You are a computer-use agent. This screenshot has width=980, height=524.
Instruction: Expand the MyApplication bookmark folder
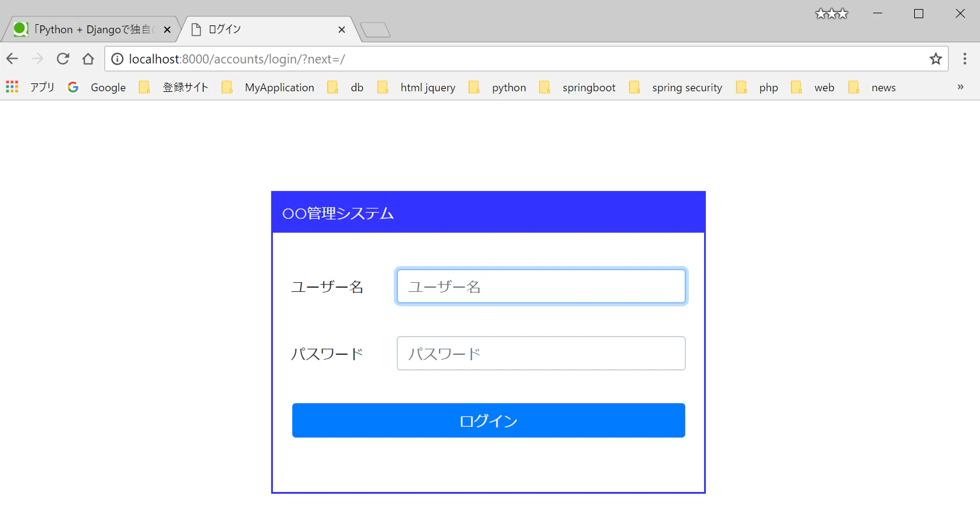click(x=268, y=87)
